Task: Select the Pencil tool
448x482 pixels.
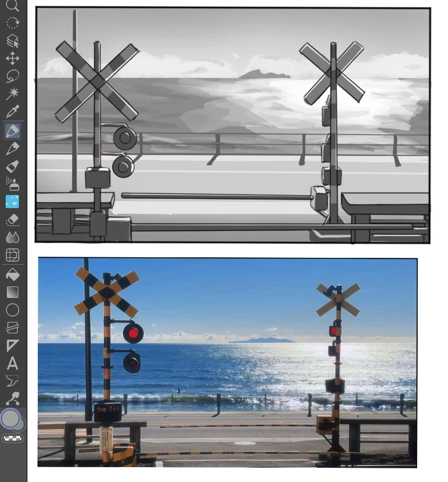Action: pyautogui.click(x=13, y=149)
